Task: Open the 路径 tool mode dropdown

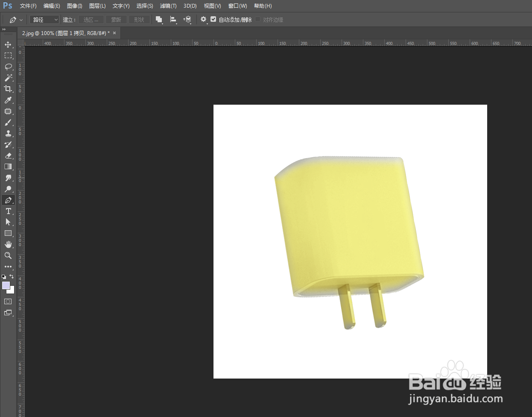Action: coord(44,20)
